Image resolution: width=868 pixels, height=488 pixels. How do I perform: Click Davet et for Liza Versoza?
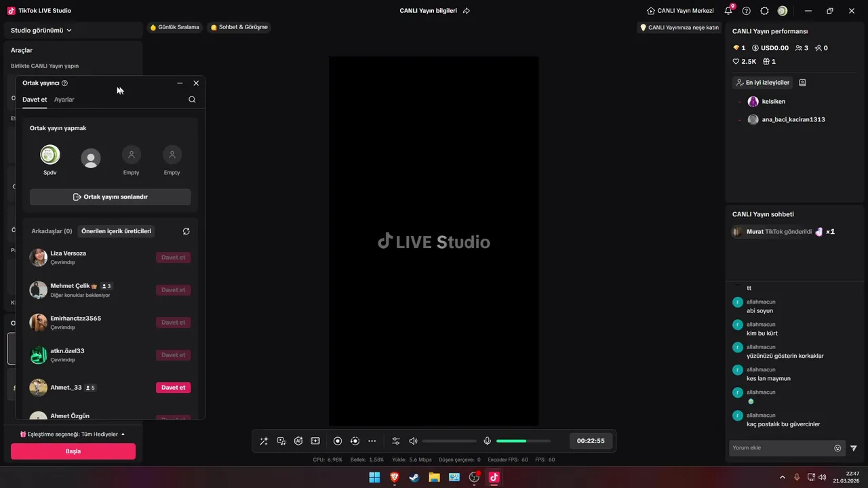pos(173,258)
